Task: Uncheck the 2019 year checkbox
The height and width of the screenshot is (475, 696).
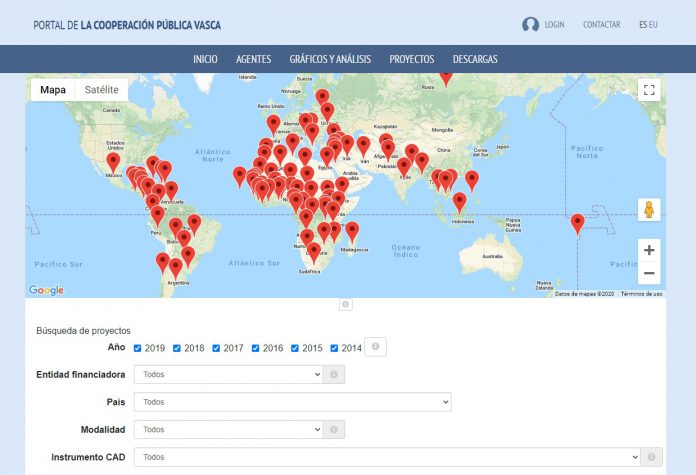Action: coord(137,348)
